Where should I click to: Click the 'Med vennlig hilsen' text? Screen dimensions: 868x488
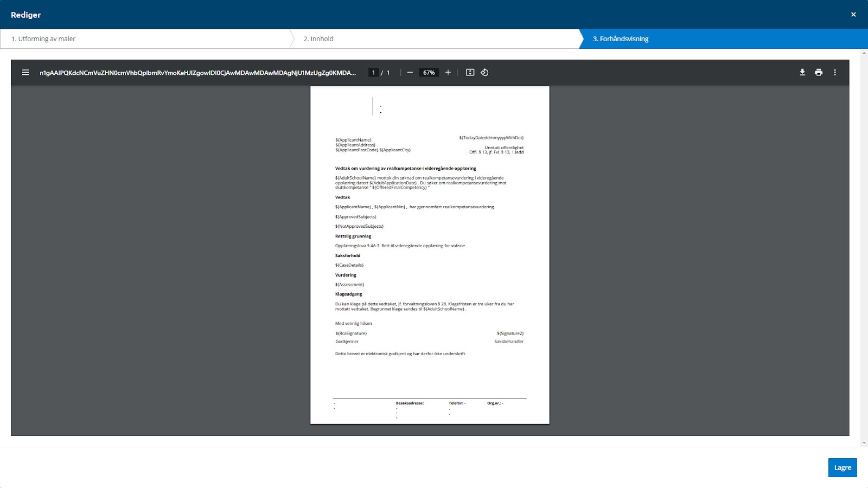(354, 324)
